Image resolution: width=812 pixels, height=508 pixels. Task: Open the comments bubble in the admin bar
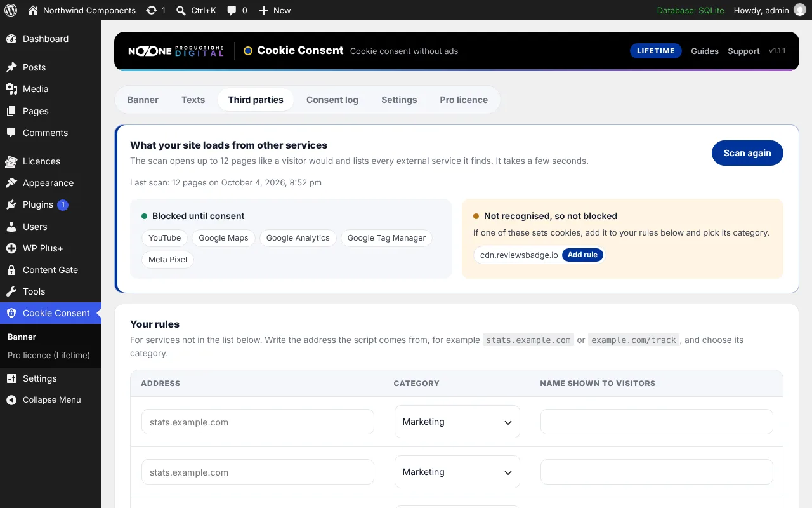[x=232, y=10]
